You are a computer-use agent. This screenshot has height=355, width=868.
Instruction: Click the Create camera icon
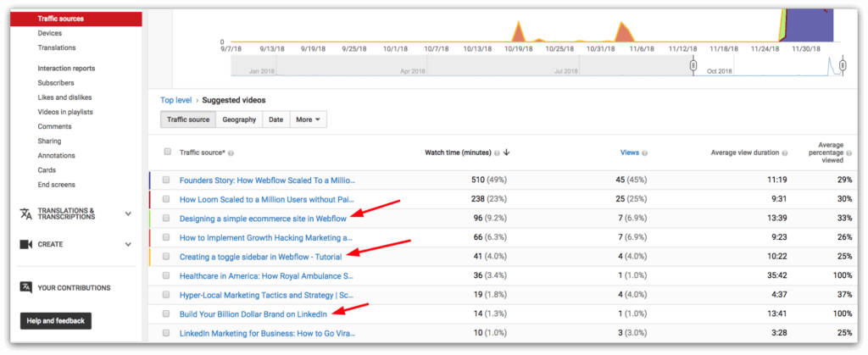[x=26, y=244]
